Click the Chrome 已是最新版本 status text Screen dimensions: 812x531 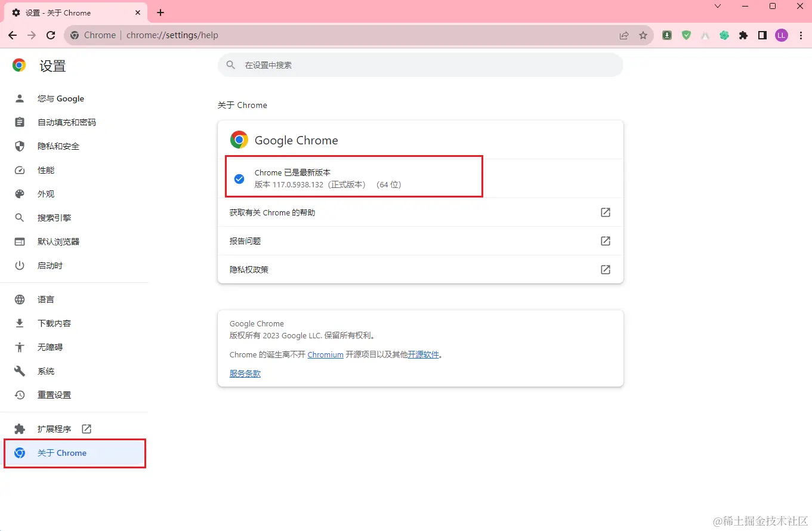click(292, 172)
